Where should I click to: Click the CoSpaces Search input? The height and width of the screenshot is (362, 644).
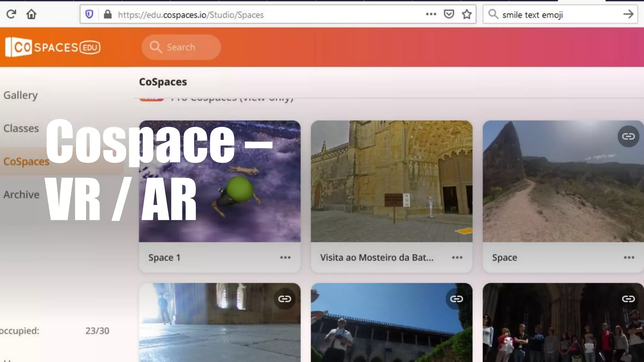[181, 47]
